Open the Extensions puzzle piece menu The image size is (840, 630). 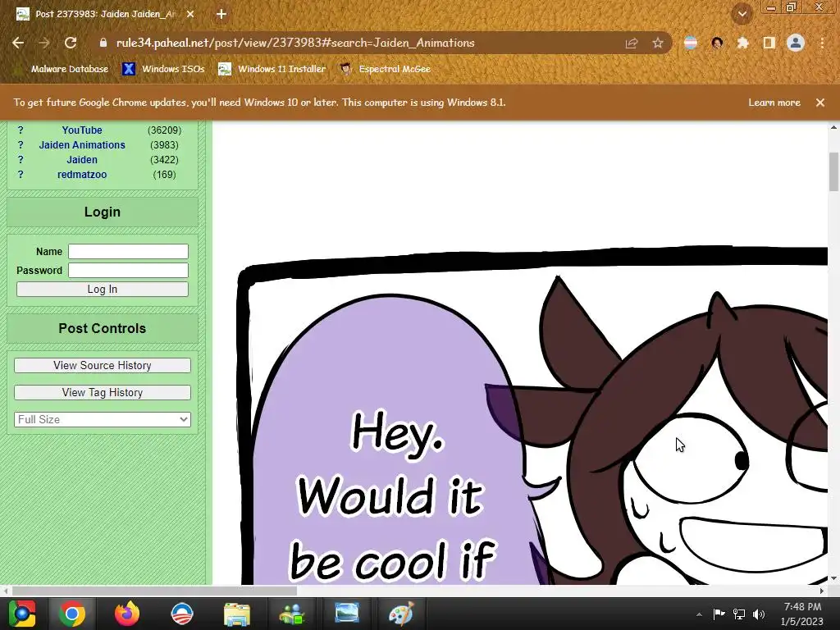(x=742, y=43)
